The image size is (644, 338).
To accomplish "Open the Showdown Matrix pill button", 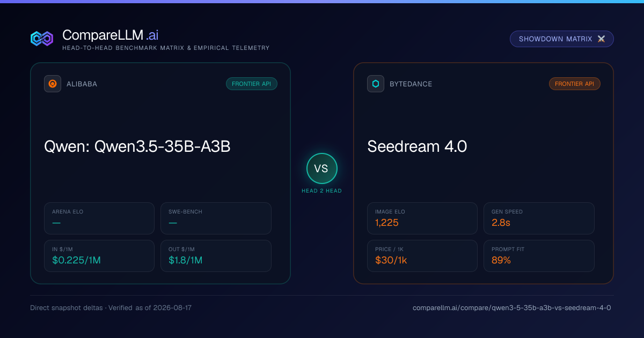I will (561, 39).
